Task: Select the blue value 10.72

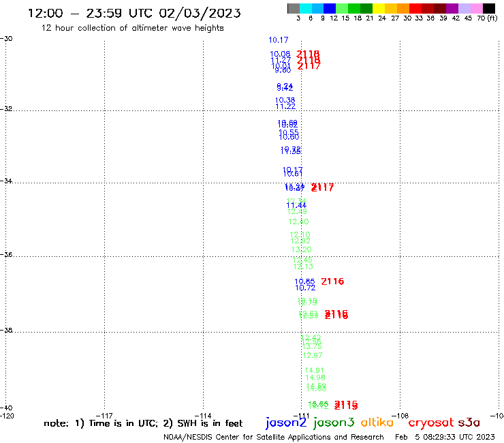Action: click(x=305, y=288)
